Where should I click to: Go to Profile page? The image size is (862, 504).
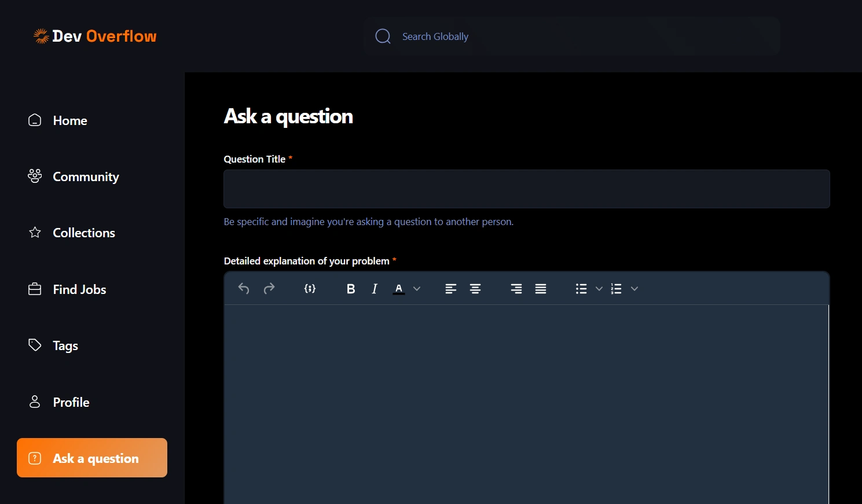71,402
